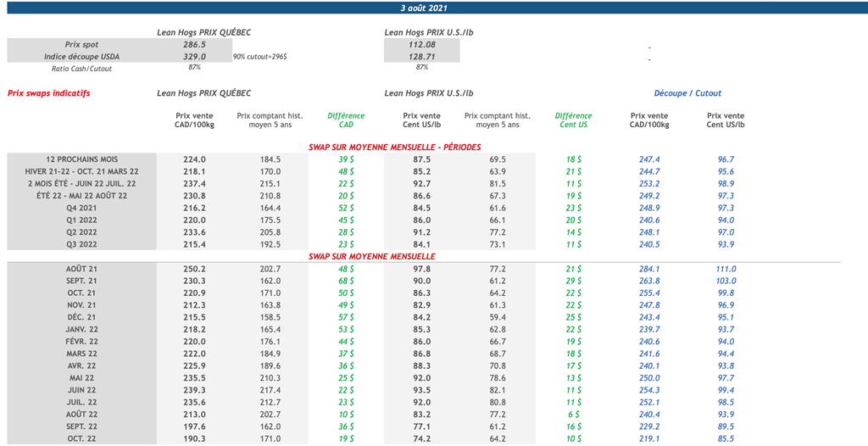Select the "Q4 2021" row label
This screenshot has height=446, width=868.
click(x=82, y=208)
